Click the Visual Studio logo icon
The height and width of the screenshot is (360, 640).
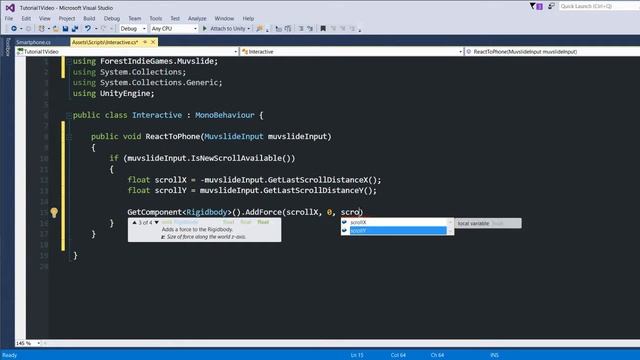(10, 8)
